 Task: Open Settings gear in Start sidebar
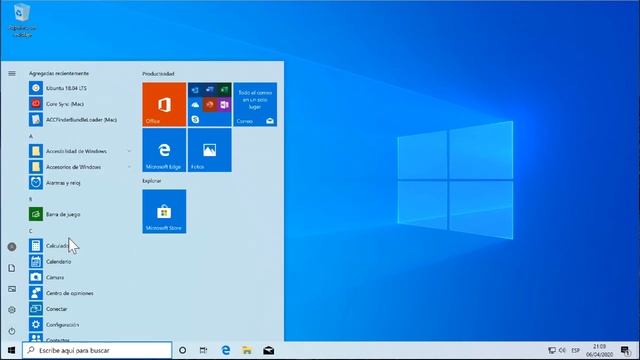[x=12, y=310]
